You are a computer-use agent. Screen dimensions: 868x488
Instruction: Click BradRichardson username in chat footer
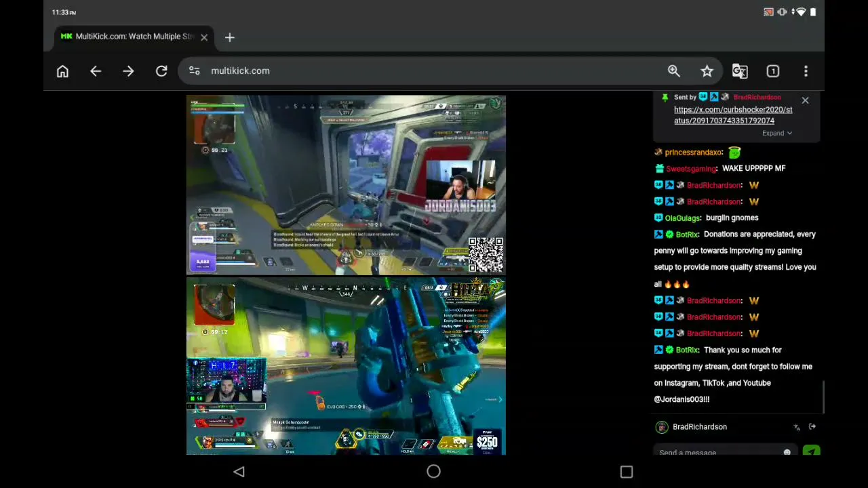pos(700,427)
